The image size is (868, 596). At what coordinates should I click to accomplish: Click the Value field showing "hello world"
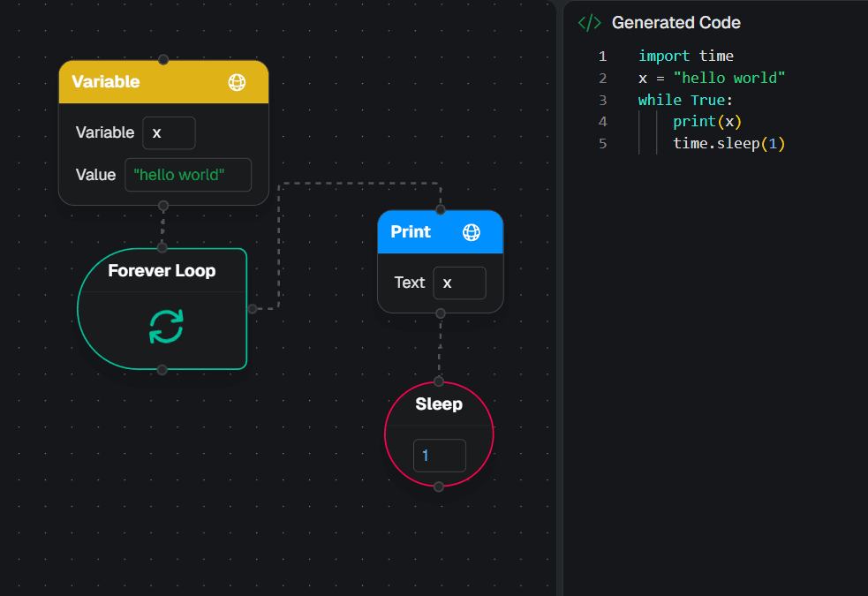(187, 175)
